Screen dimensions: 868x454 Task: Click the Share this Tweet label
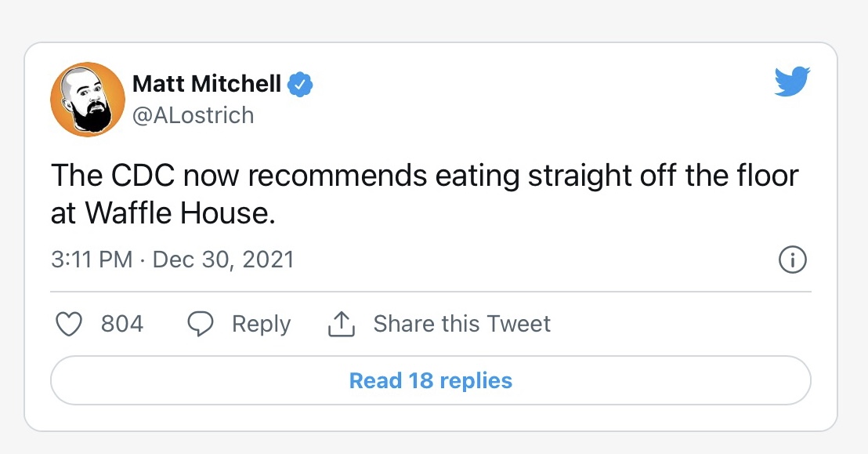click(461, 324)
